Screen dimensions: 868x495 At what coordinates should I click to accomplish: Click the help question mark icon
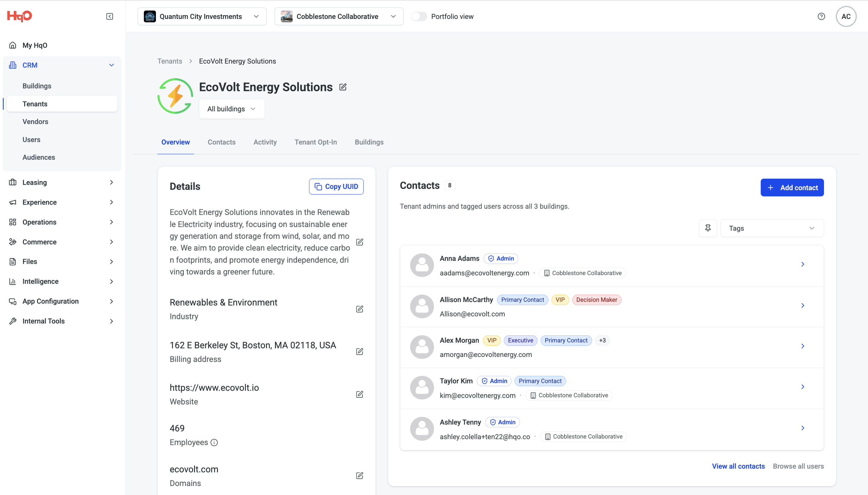[821, 16]
